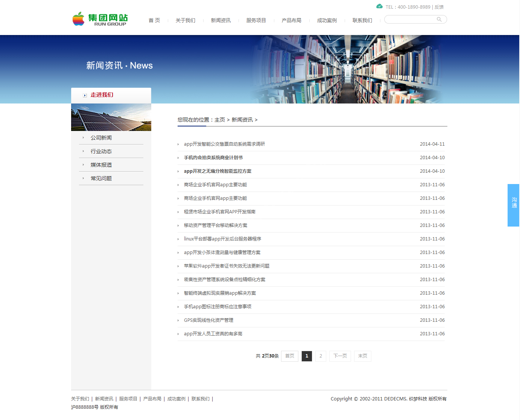This screenshot has width=520, height=420.
Task: Open 关于我们 in top navigation
Action: tap(185, 21)
